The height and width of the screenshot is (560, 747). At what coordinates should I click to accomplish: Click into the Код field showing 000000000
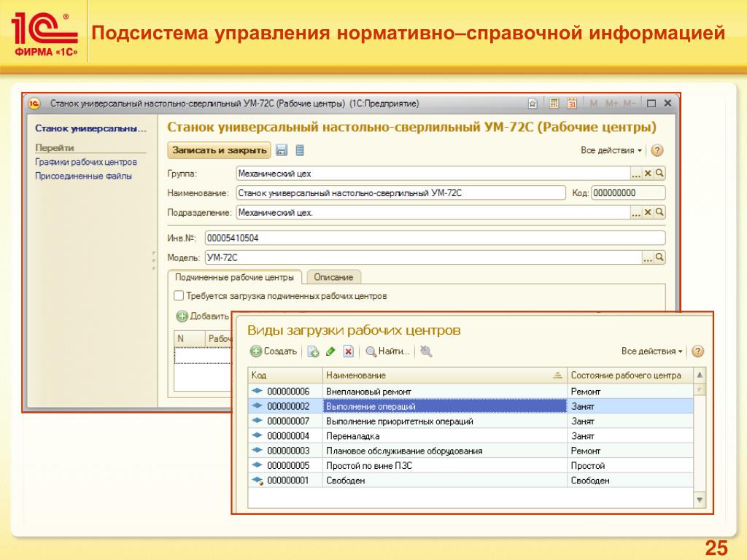(628, 192)
